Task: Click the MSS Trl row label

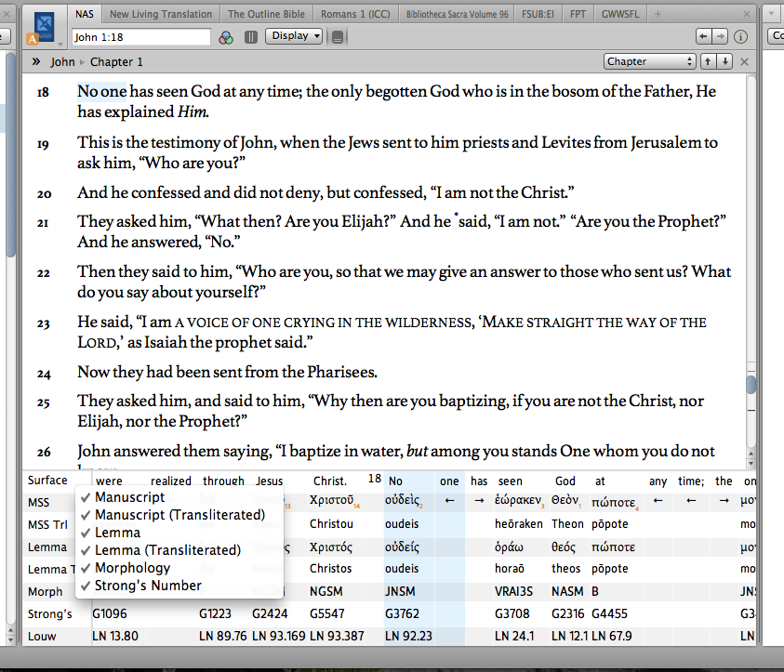Action: click(47, 524)
